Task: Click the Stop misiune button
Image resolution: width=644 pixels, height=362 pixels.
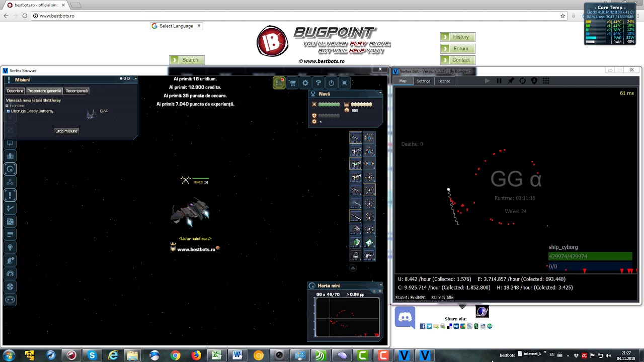Action: (66, 131)
